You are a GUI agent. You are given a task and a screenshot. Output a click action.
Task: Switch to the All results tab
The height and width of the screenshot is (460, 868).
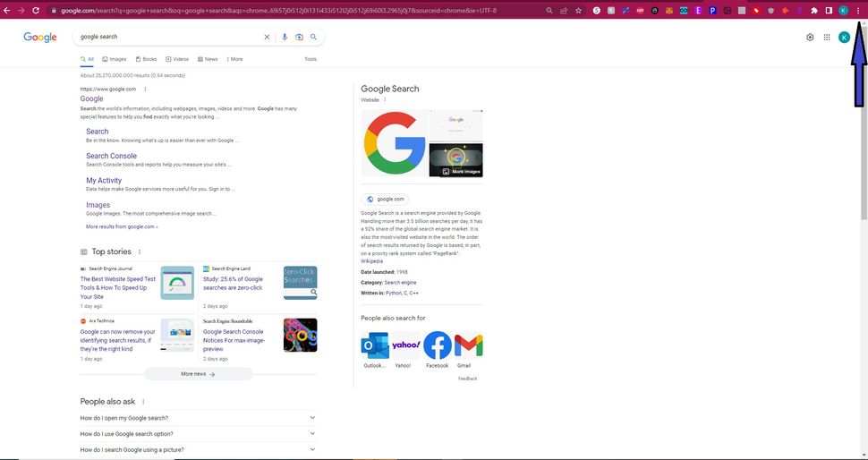click(x=87, y=59)
